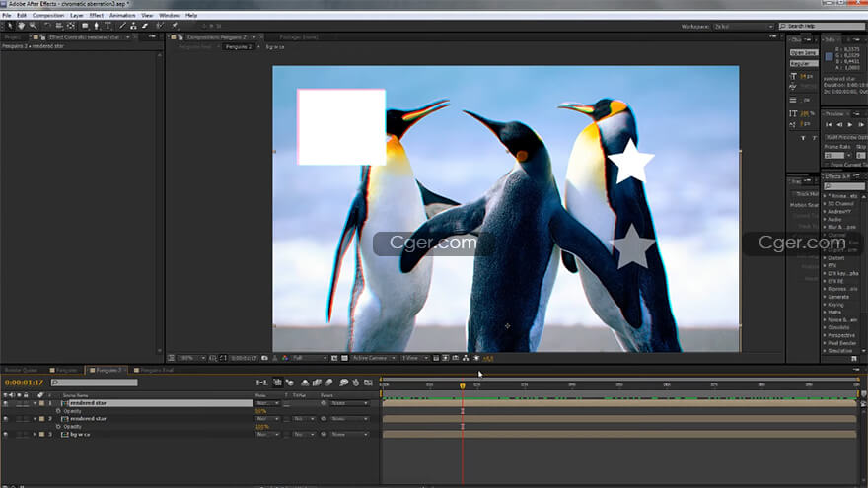Select the Pan Behind anchor point tool
Screen dimensions: 868x488
pos(71,26)
